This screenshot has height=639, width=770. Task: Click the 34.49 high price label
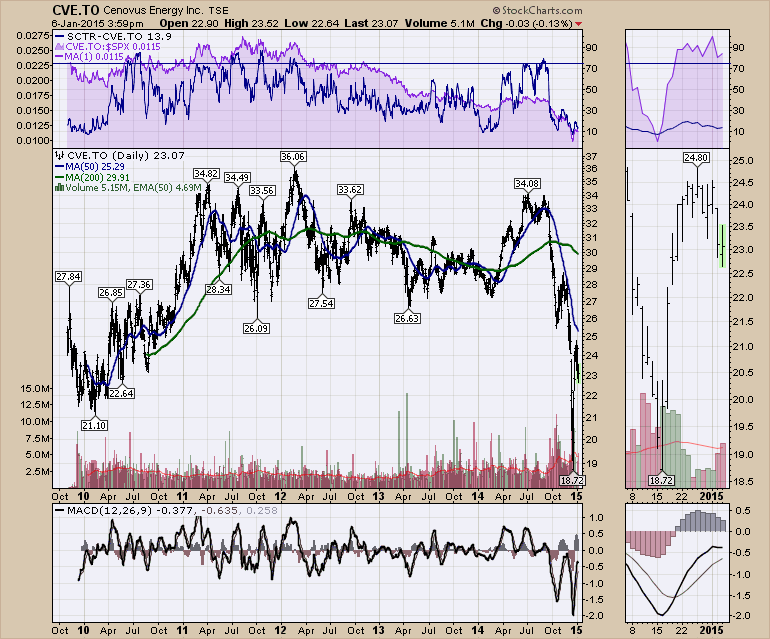237,178
